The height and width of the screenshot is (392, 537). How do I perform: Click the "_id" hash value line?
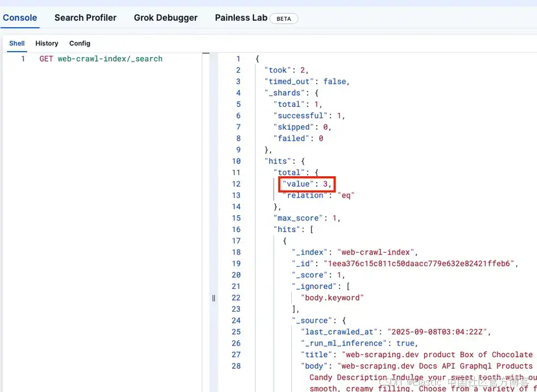pyautogui.click(x=405, y=264)
